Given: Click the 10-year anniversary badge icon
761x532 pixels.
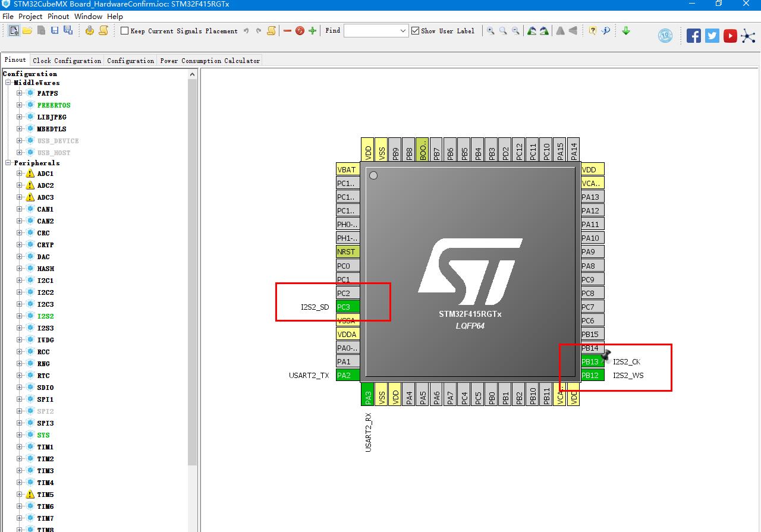Looking at the screenshot, I should (x=665, y=36).
